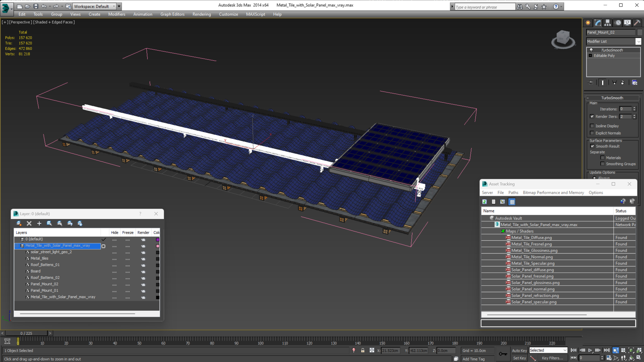
Task: Open the Hierarchy command panel tab
Action: (x=607, y=23)
